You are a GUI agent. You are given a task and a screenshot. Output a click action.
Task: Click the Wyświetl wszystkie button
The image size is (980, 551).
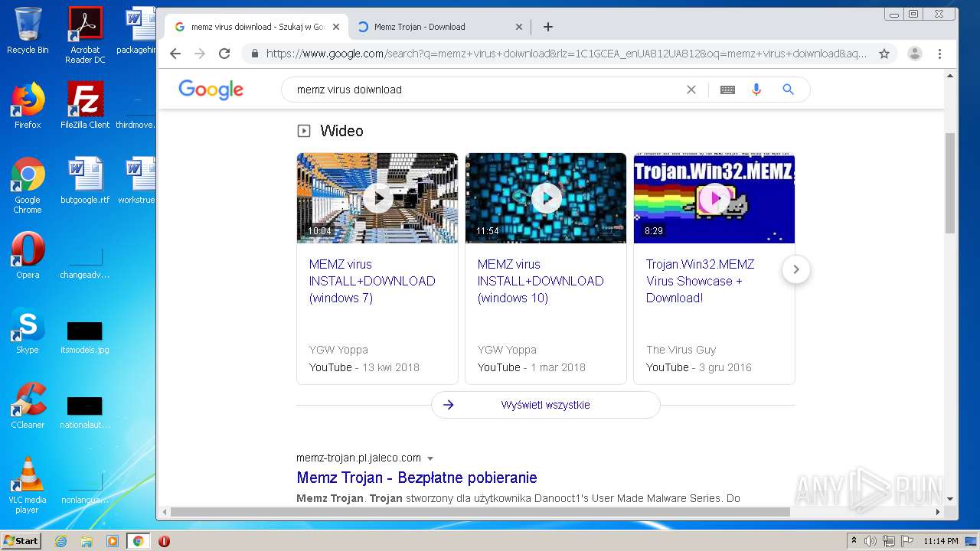pos(546,405)
